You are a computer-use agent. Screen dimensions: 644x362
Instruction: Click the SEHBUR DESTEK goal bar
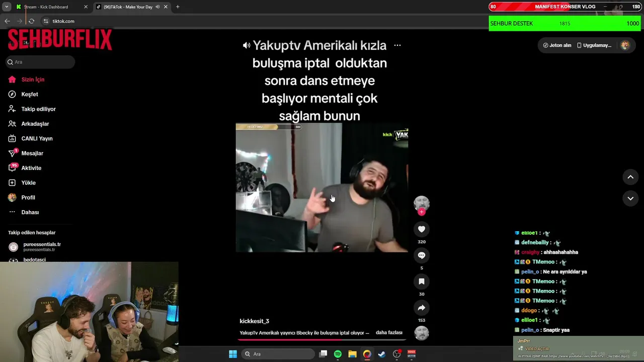(565, 24)
